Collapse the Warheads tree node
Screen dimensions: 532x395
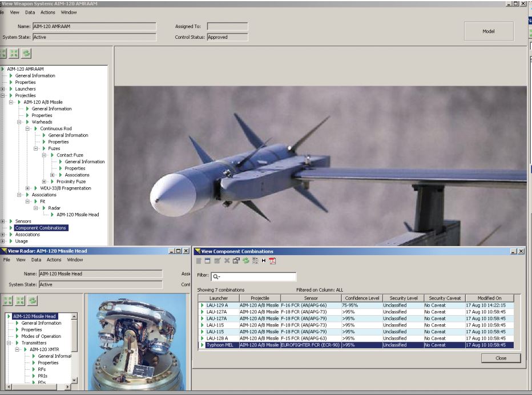[x=18, y=122]
